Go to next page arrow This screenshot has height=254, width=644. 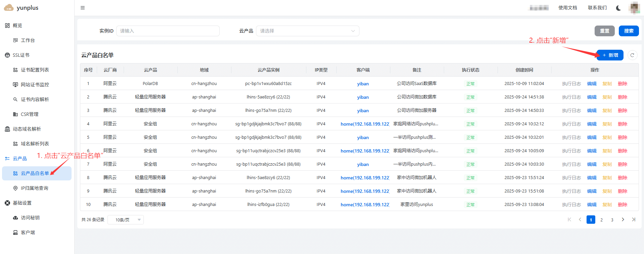(623, 220)
